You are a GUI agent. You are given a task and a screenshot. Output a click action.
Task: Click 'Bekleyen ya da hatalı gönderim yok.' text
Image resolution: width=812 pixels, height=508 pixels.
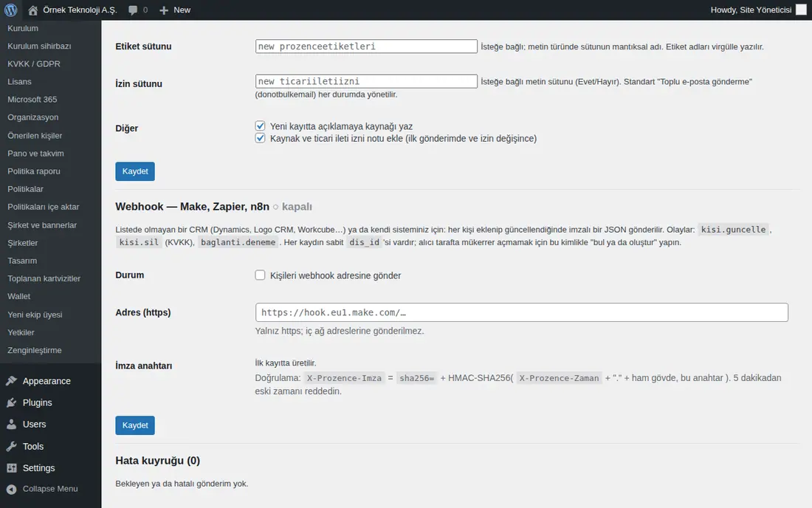pos(182,484)
